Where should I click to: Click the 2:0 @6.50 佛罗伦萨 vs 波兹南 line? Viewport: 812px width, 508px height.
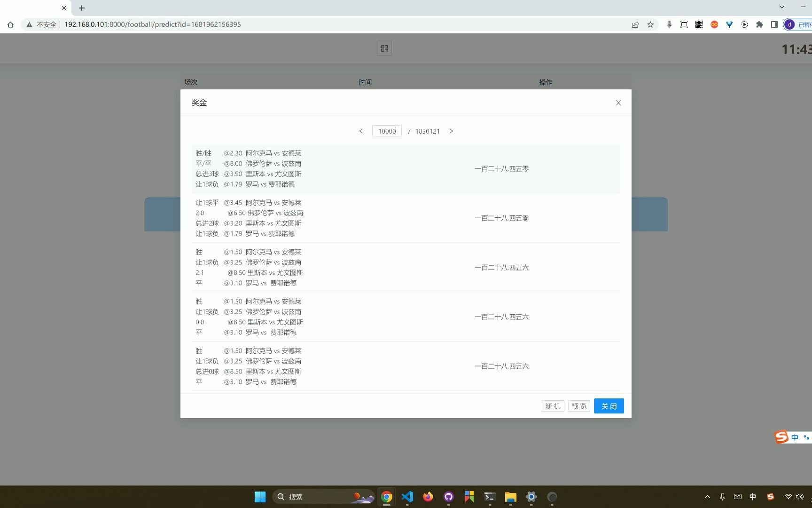click(250, 213)
